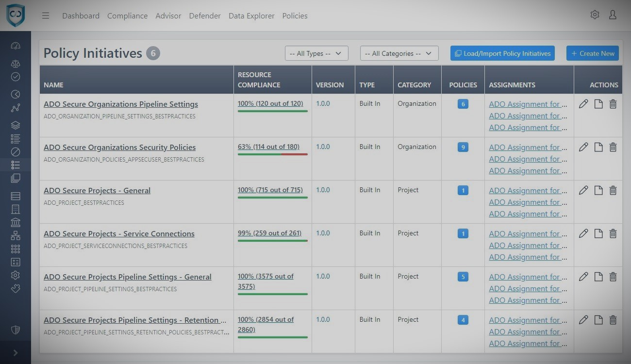Open ADO Secure Projects - Service Connections link

pos(119,234)
